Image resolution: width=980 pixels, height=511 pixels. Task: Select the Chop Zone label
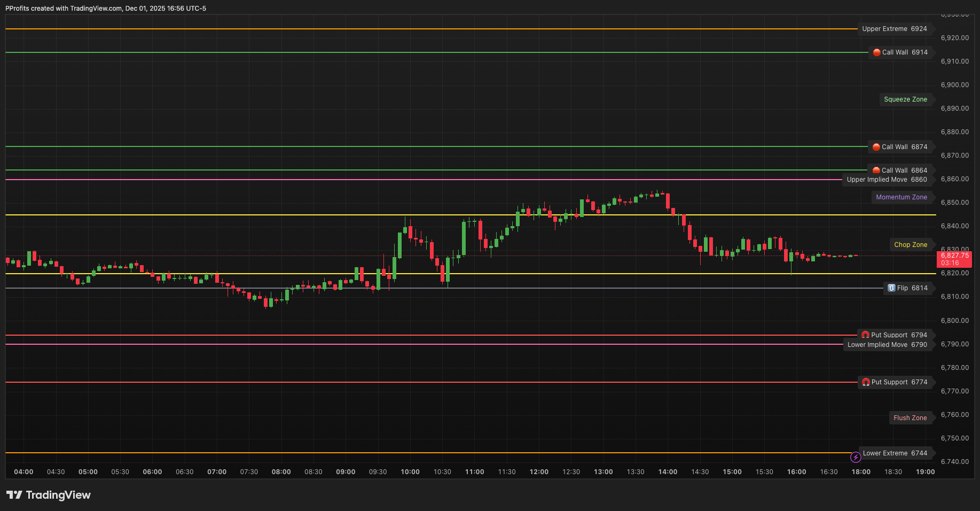[x=911, y=244]
